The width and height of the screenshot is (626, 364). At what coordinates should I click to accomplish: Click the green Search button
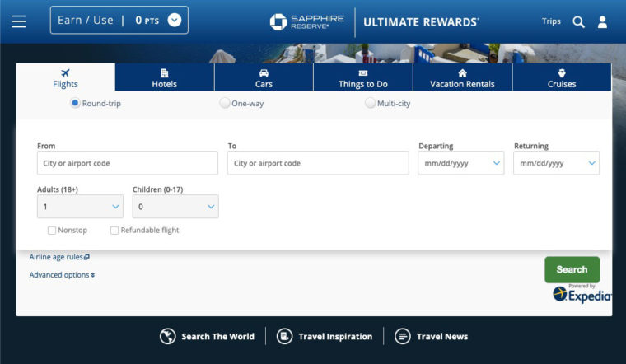pos(572,270)
